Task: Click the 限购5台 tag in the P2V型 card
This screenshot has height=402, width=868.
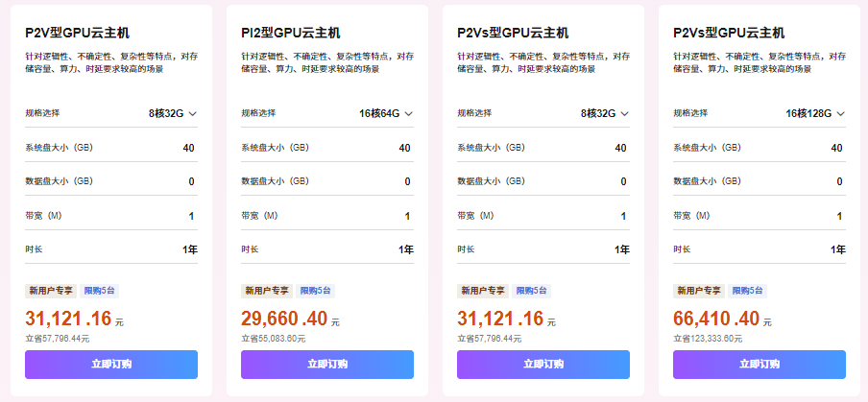Action: 99,291
